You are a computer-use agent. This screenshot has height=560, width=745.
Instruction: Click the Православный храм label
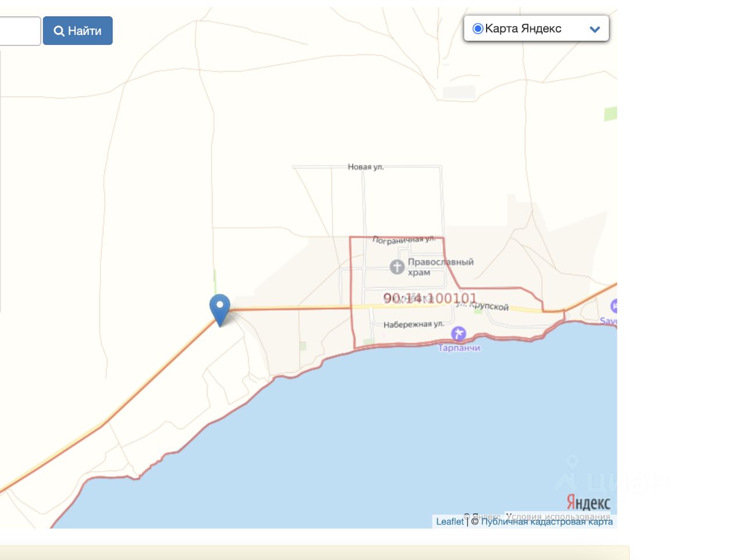[441, 267]
